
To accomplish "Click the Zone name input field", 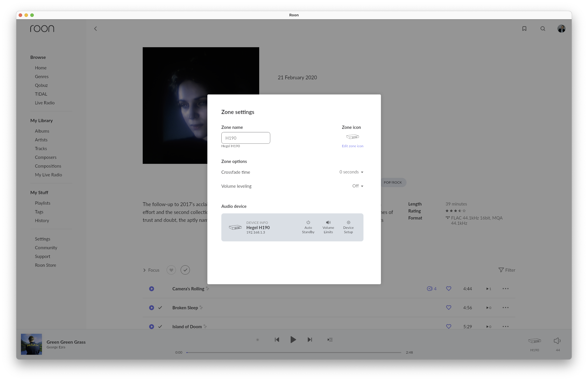I will tap(246, 138).
